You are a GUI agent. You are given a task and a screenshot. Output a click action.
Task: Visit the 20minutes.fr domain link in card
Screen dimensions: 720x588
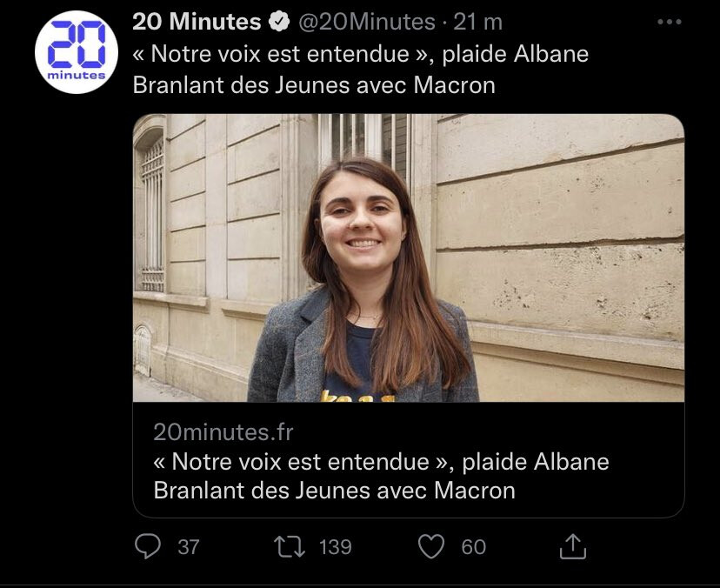[223, 431]
